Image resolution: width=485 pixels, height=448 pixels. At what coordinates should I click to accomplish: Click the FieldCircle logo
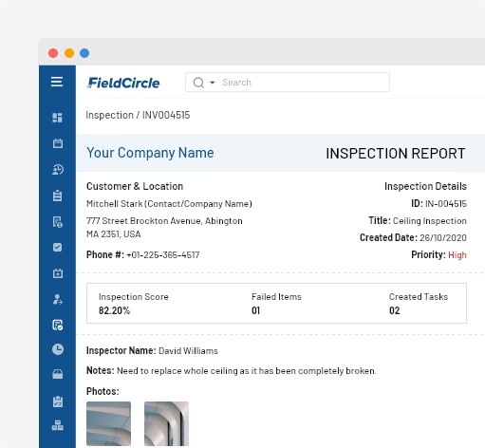[123, 83]
